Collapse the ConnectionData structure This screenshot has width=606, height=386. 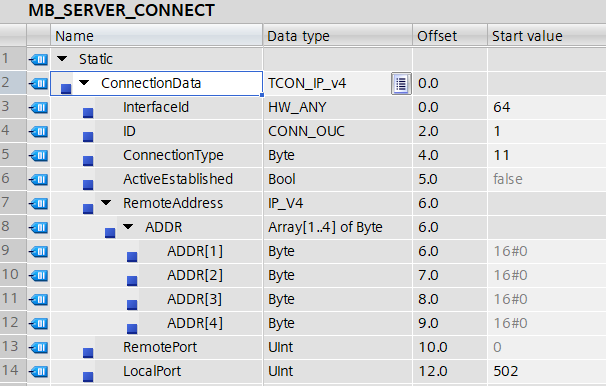[x=84, y=83]
